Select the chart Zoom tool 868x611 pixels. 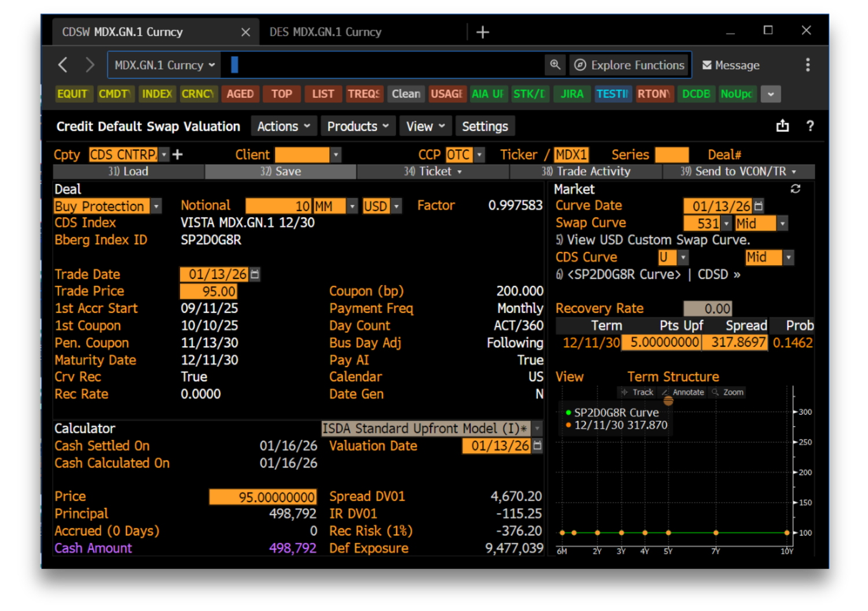click(728, 392)
